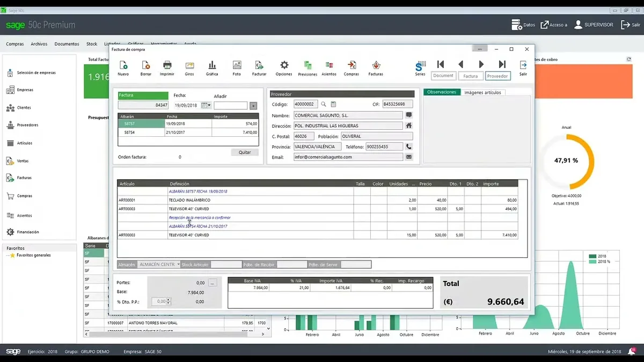Click the Quitar button
Image resolution: width=644 pixels, height=362 pixels.
pyautogui.click(x=245, y=152)
